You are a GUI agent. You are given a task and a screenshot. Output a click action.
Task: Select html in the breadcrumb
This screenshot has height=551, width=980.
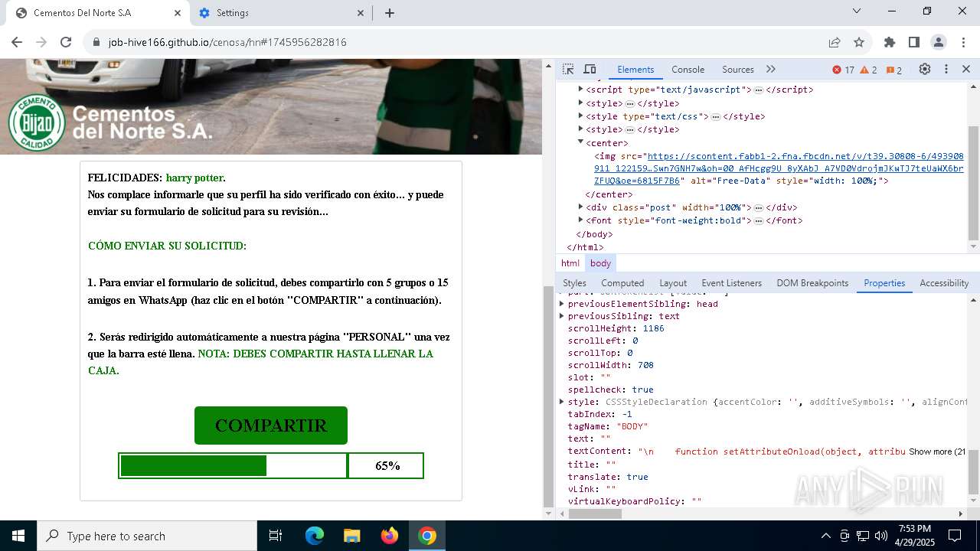tap(570, 263)
